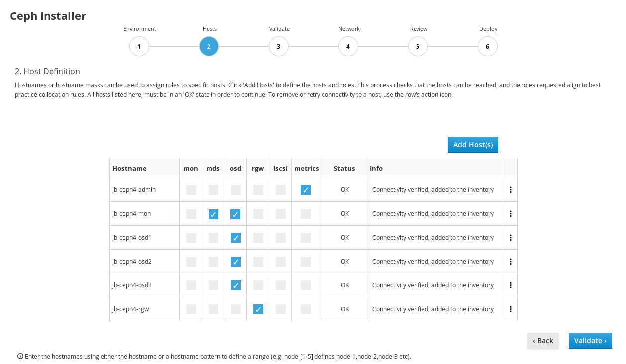Open action menu for jb-ceph4-admin row

tap(511, 190)
